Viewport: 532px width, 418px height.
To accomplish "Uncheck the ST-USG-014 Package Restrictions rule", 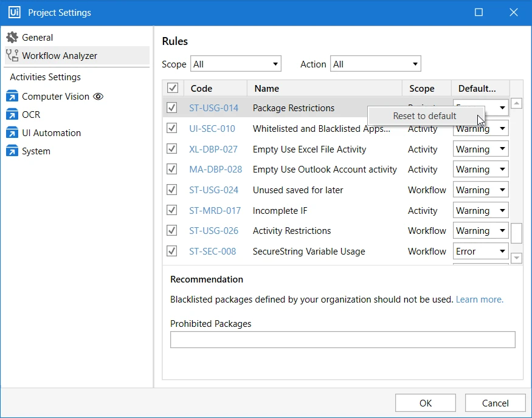I will (171, 108).
